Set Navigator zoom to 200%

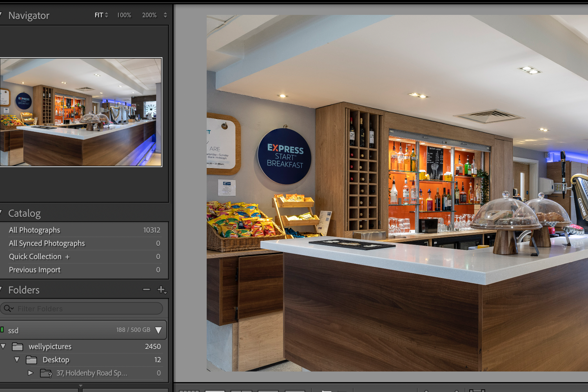pyautogui.click(x=149, y=15)
